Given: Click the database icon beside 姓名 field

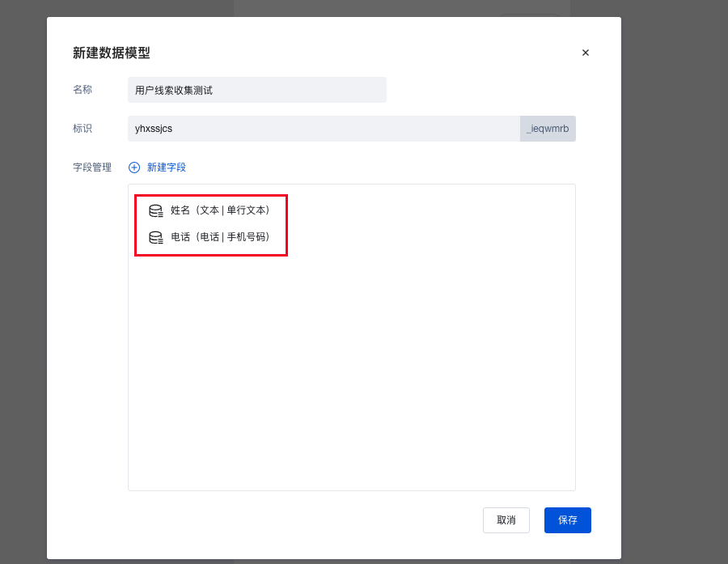Looking at the screenshot, I should [x=156, y=211].
